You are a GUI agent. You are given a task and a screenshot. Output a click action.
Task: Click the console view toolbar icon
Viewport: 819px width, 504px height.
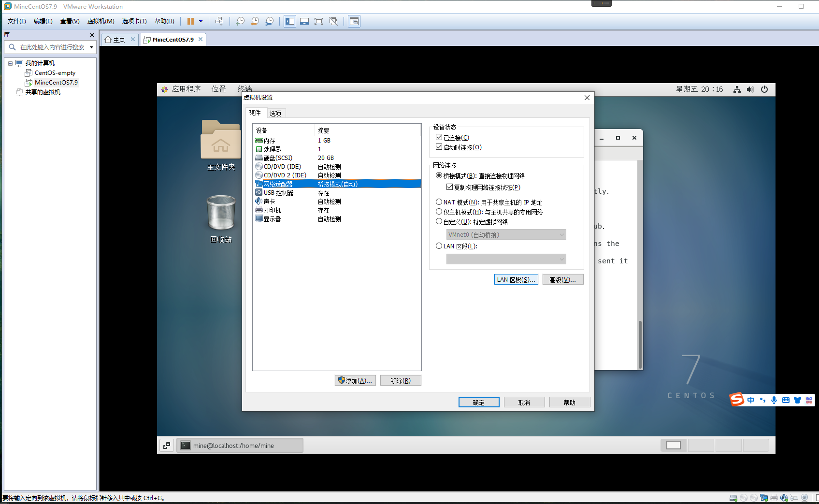(354, 21)
